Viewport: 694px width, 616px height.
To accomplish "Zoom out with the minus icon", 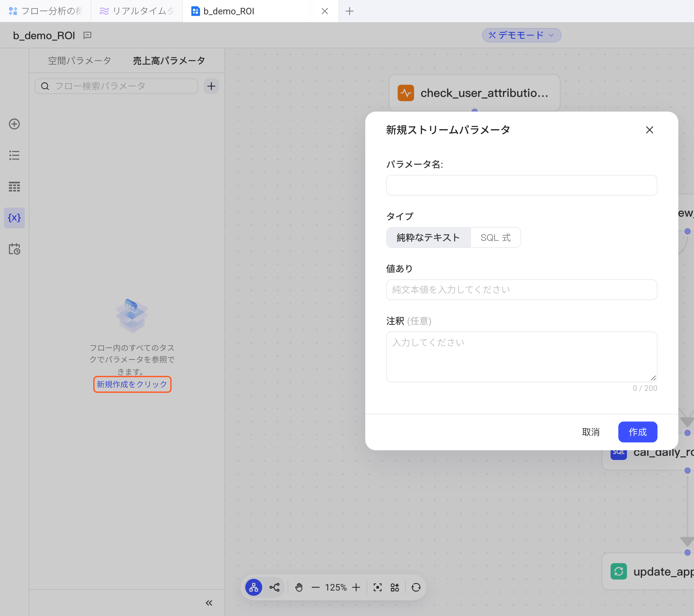I will pos(315,588).
